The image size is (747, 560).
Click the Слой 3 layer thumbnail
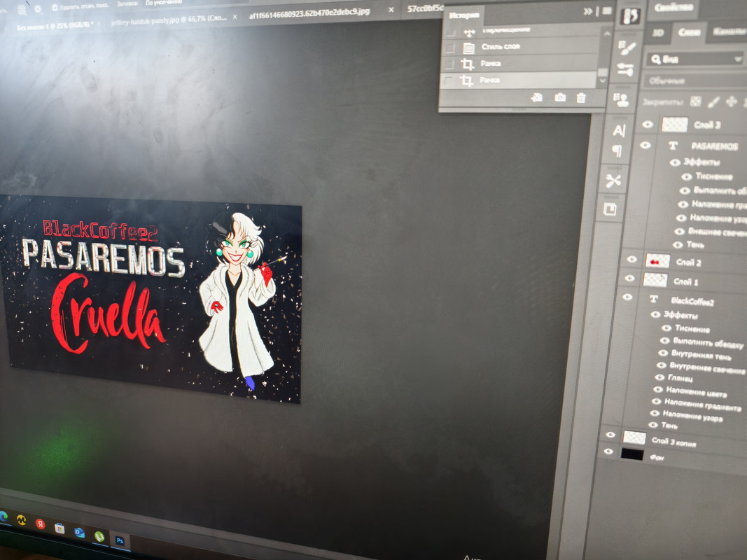pyautogui.click(x=675, y=125)
